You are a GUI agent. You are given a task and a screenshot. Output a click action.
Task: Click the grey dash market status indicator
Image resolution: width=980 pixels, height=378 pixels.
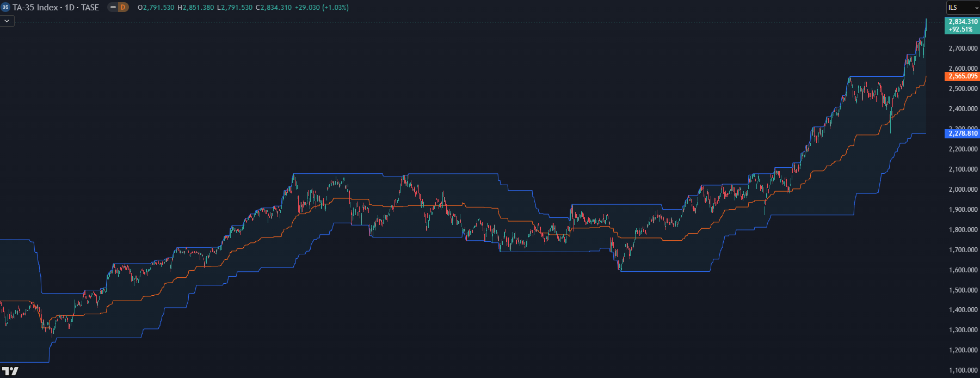[113, 7]
